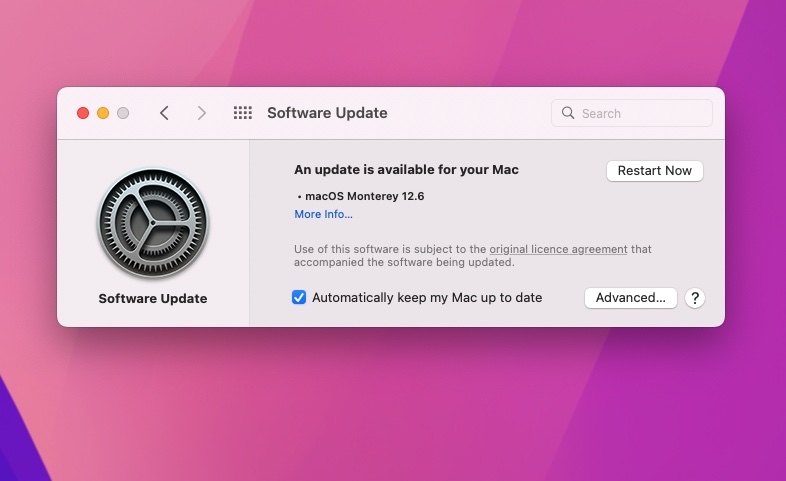Click the Software Update window title
The height and width of the screenshot is (481, 786).
click(x=327, y=113)
